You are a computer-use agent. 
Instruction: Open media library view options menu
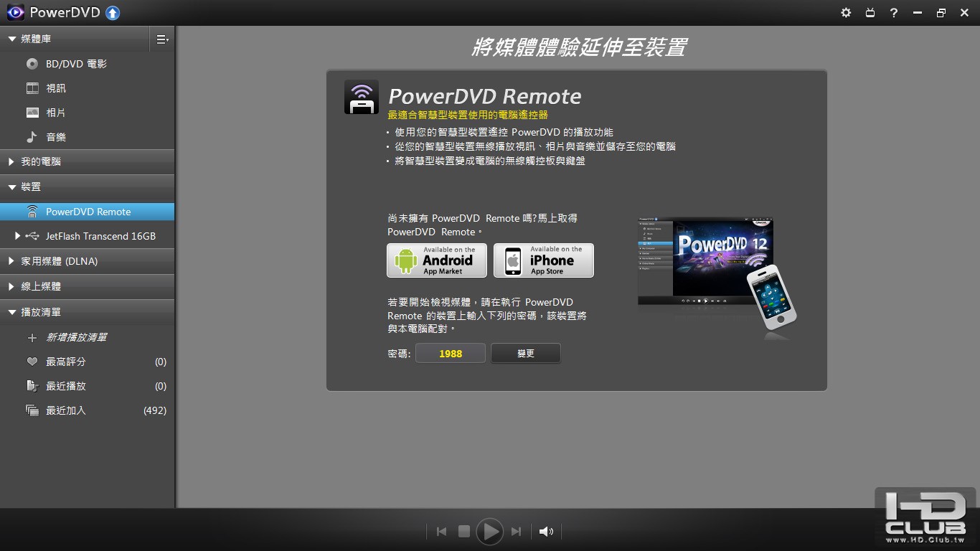162,39
